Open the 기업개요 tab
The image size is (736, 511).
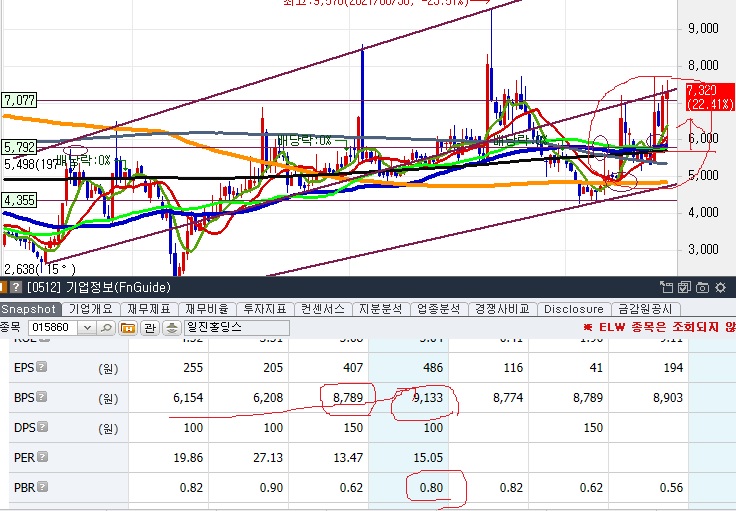pyautogui.click(x=91, y=309)
